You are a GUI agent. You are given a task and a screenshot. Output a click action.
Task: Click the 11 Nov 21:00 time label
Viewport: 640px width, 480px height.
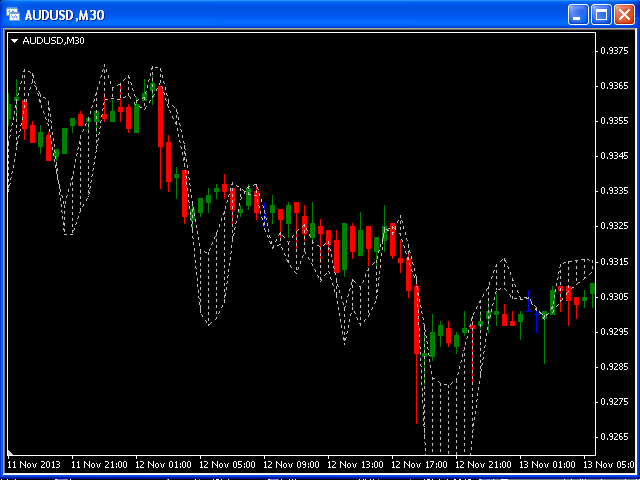(99, 464)
